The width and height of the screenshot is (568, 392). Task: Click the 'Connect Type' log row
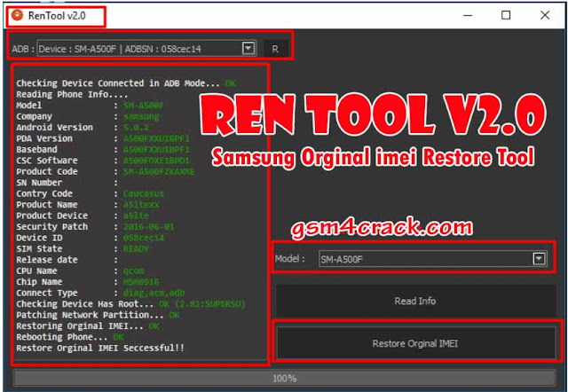100,293
